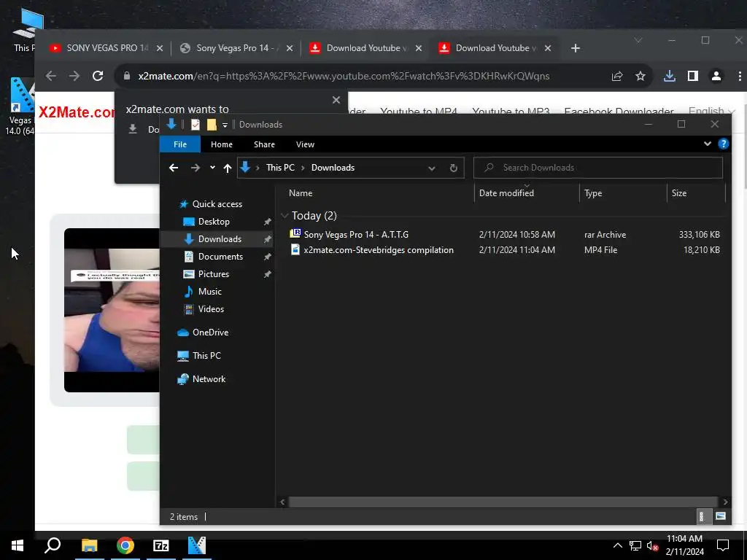Open the Home ribbon tab
The height and width of the screenshot is (560, 747).
point(222,144)
